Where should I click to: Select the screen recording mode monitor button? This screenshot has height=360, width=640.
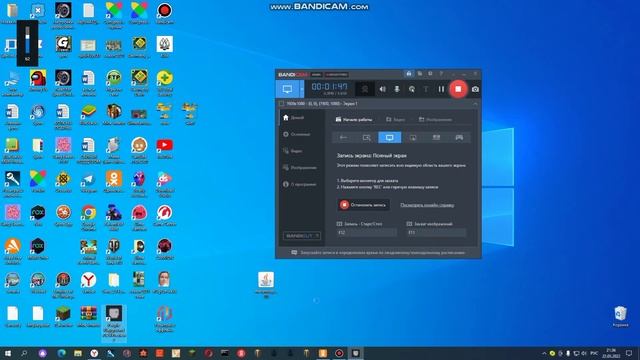(287, 89)
